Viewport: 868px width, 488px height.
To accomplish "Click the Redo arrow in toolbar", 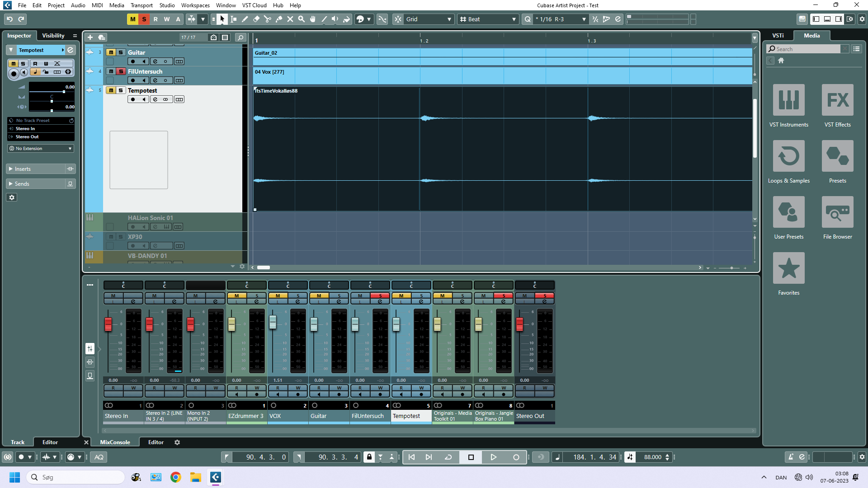I will tap(21, 19).
